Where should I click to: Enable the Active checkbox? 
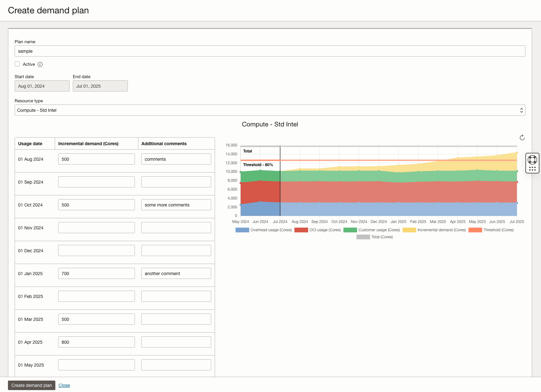17,64
